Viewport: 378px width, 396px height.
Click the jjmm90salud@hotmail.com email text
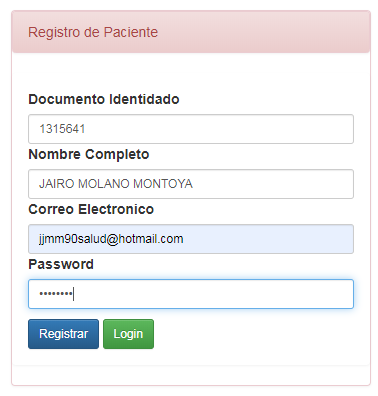pos(111,239)
